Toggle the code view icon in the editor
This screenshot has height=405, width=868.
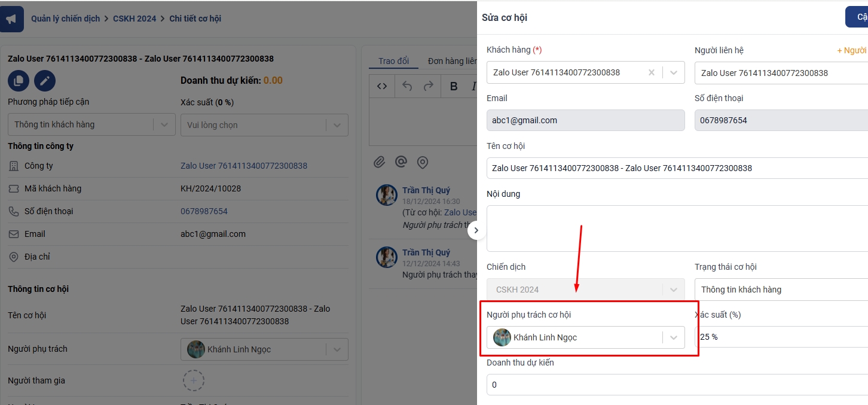[x=382, y=86]
